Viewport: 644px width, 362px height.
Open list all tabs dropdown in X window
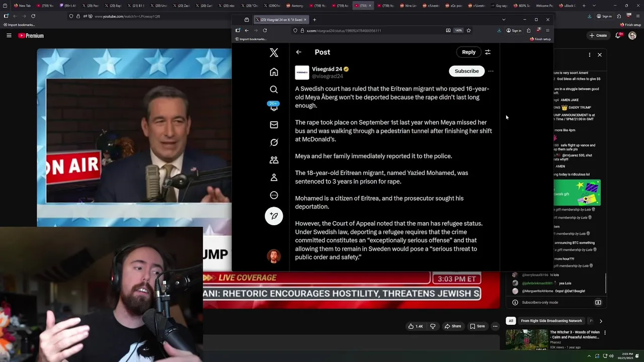(504, 20)
